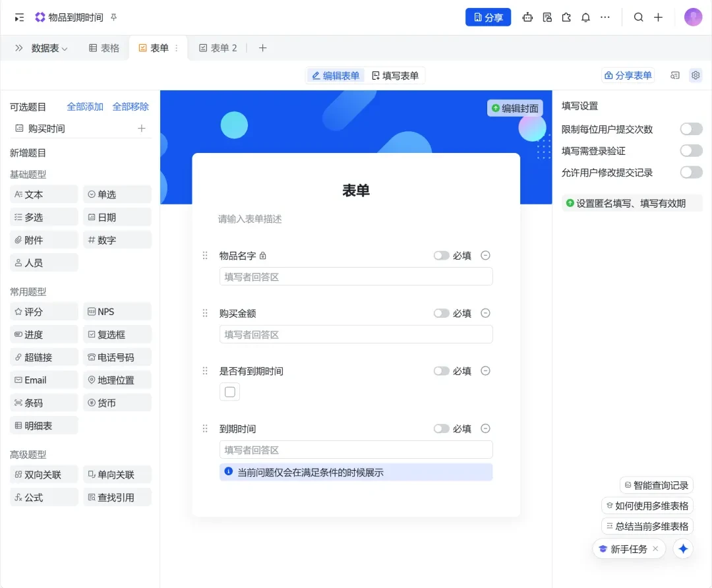The image size is (712, 588).
Task: Pin the document with the pin icon
Action: tap(114, 17)
